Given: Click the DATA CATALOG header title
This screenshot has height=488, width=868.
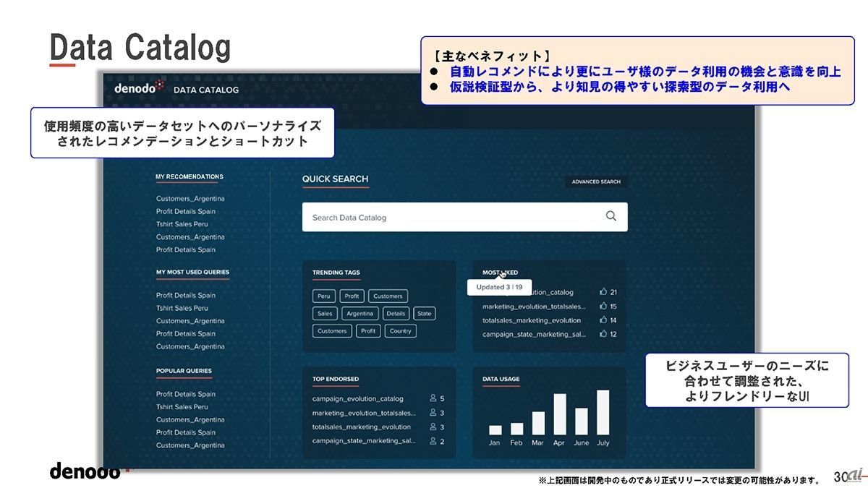Looking at the screenshot, I should tap(206, 90).
